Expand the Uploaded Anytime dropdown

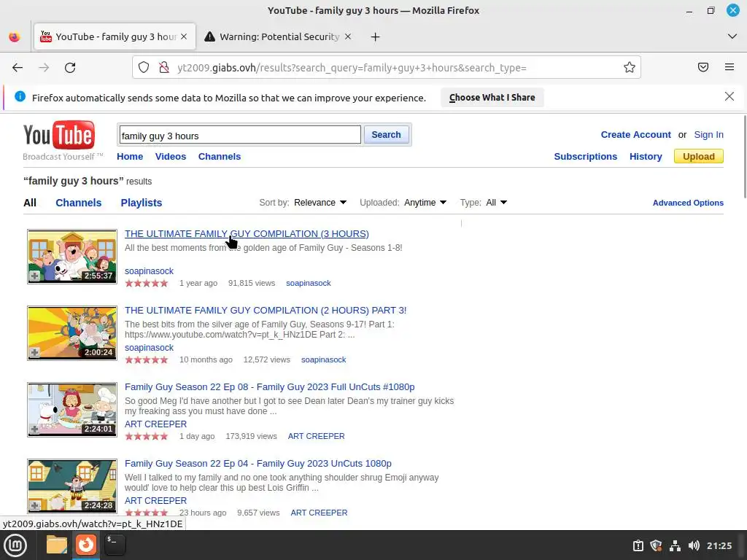[x=425, y=203]
